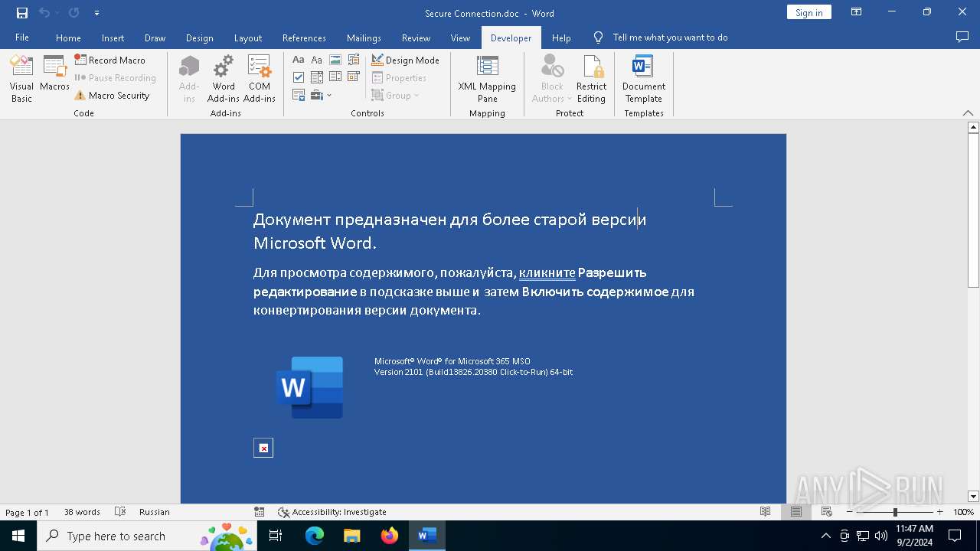
Task: Launch Firefox from taskbar
Action: click(x=390, y=536)
